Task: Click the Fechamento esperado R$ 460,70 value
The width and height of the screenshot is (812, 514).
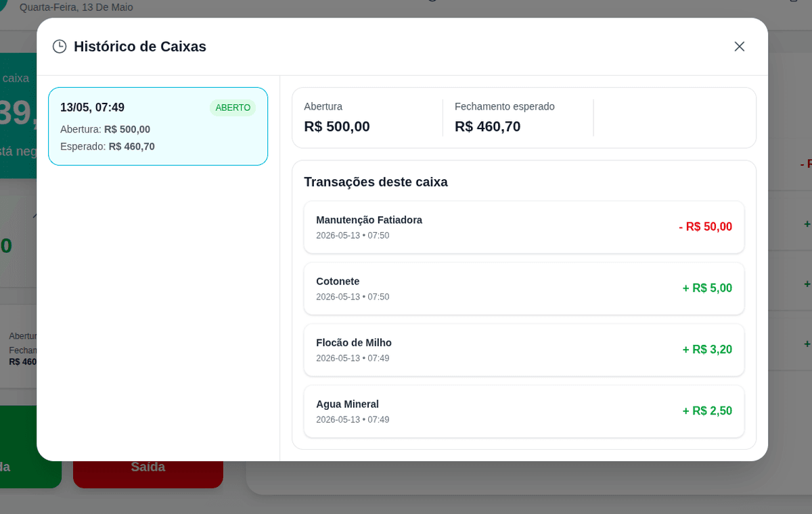Action: click(x=488, y=126)
